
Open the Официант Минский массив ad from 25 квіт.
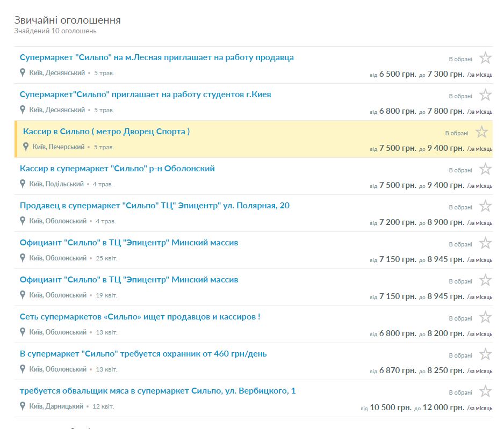pyautogui.click(x=129, y=243)
